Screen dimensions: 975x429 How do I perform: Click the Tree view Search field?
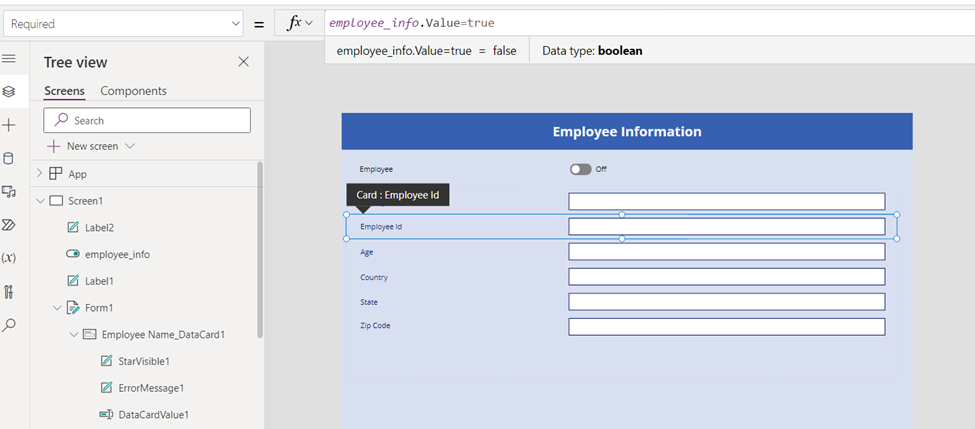[147, 120]
